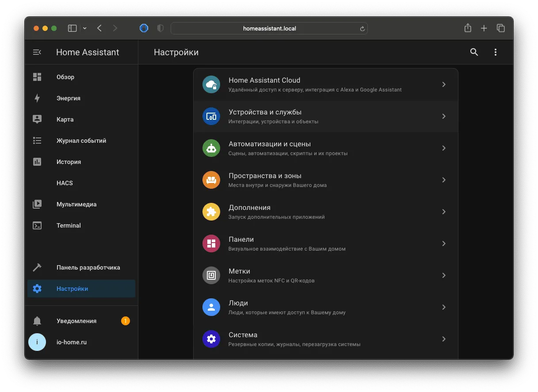Collapse the sidebar menu icon
The image size is (538, 392).
pyautogui.click(x=37, y=52)
